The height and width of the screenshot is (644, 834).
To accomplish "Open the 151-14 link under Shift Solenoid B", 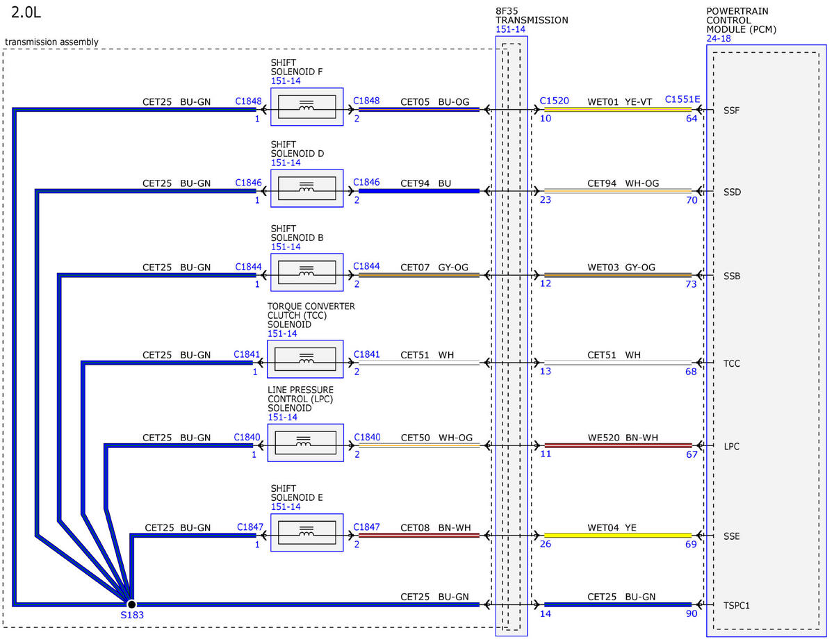I will click(x=286, y=247).
